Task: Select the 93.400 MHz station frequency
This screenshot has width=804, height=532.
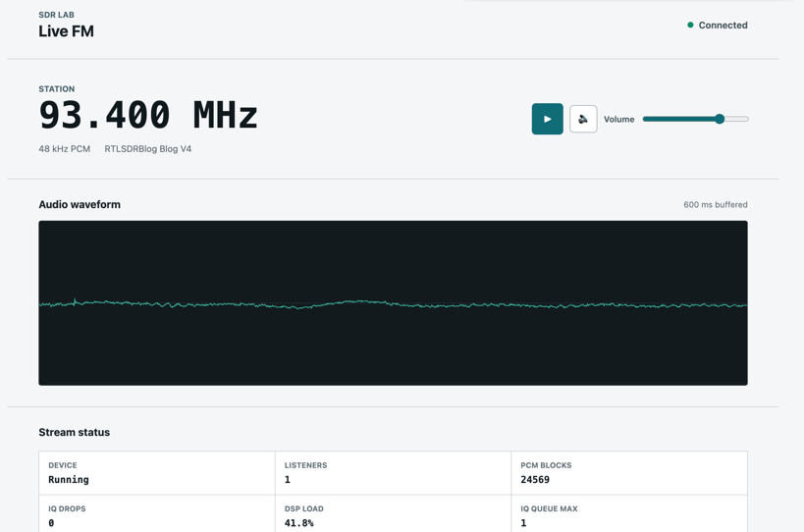Action: (x=147, y=115)
